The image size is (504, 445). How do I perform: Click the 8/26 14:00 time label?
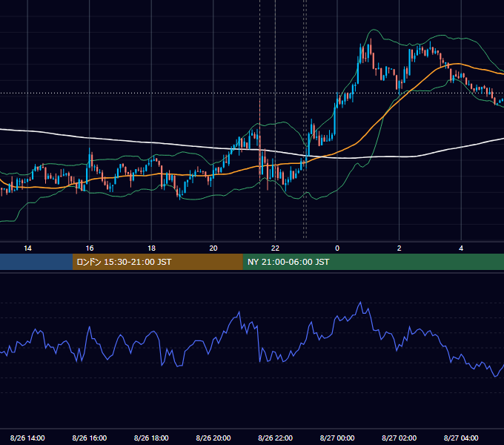27,438
